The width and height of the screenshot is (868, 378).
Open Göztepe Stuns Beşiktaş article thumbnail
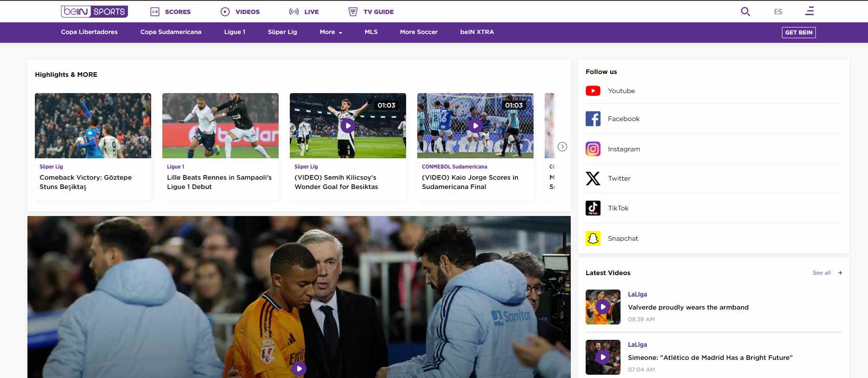pos(93,126)
